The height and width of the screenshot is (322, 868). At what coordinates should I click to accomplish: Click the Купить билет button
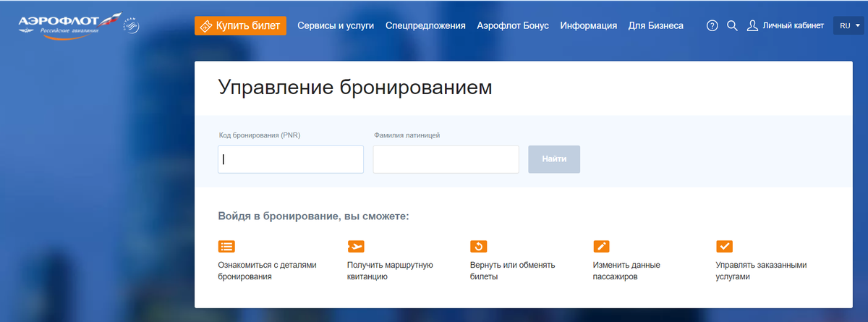coord(241,25)
